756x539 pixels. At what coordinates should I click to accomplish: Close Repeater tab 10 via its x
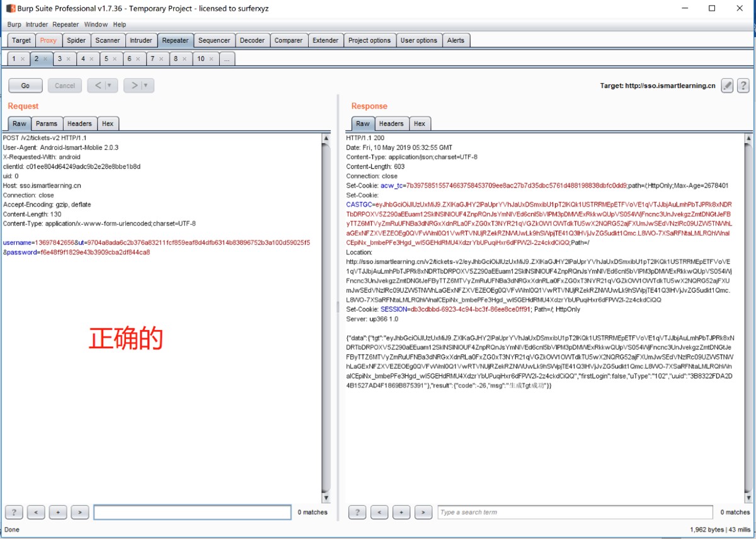[211, 59]
